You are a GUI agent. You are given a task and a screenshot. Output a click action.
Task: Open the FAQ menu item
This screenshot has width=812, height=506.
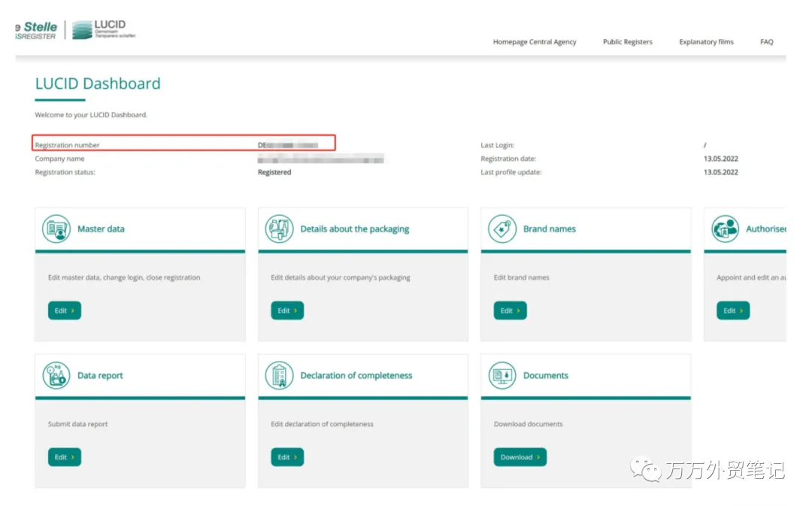tap(766, 42)
